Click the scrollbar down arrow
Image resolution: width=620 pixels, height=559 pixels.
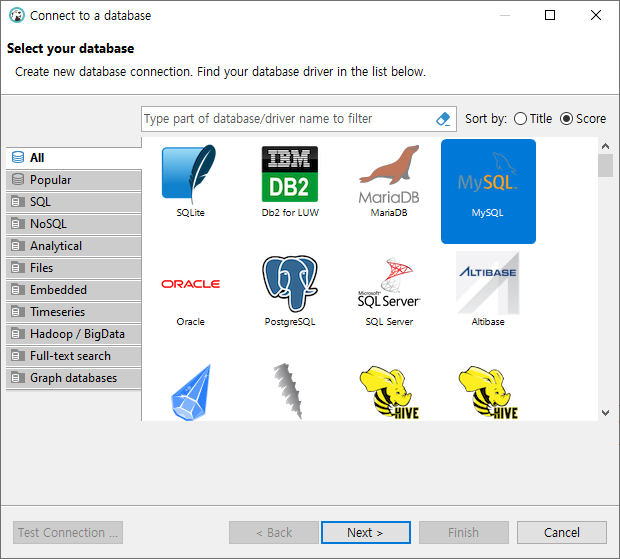point(605,413)
